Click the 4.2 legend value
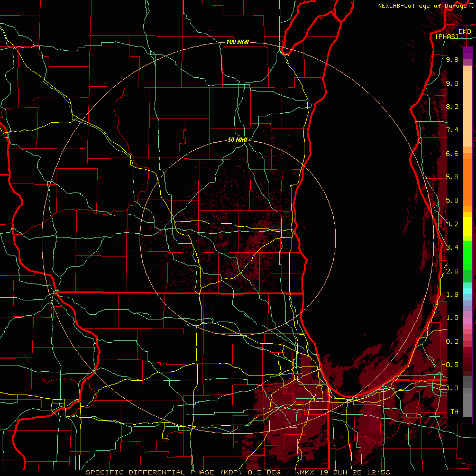476x476 pixels. point(452,224)
